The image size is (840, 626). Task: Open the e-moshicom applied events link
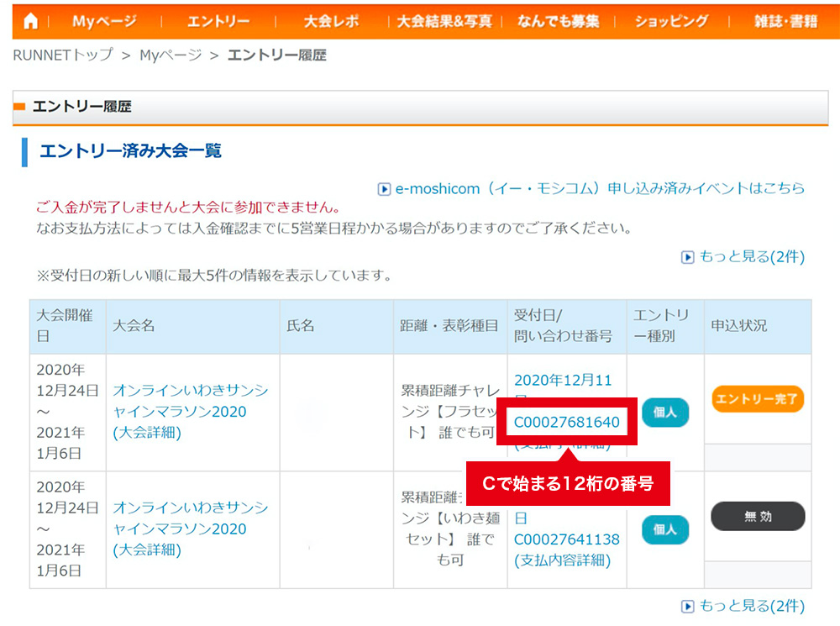point(600,188)
